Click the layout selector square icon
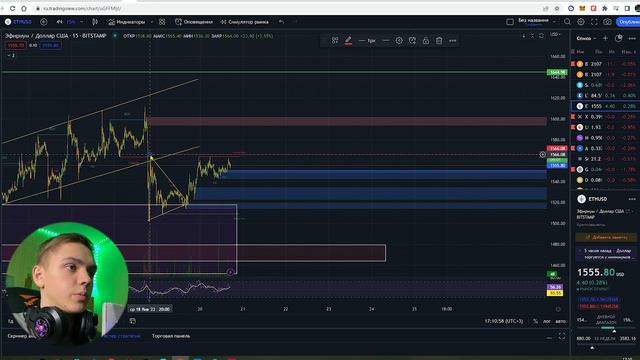The width and height of the screenshot is (640, 360). click(x=510, y=22)
